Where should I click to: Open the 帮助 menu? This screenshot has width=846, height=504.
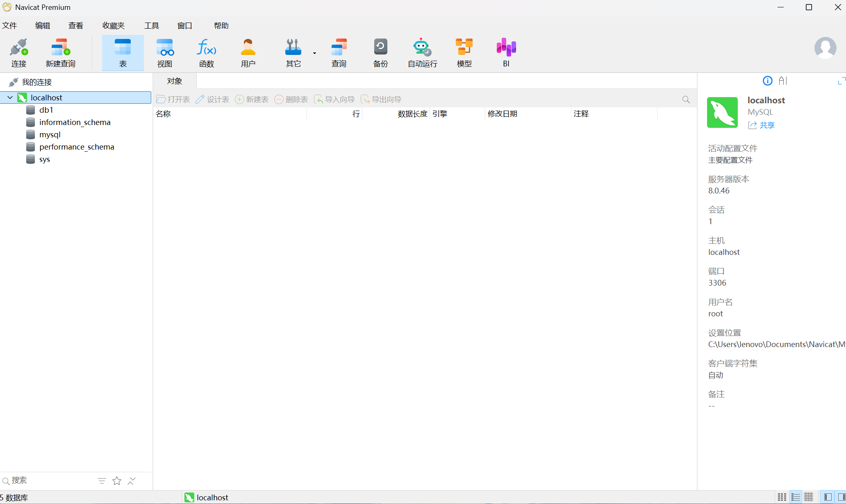click(x=221, y=25)
